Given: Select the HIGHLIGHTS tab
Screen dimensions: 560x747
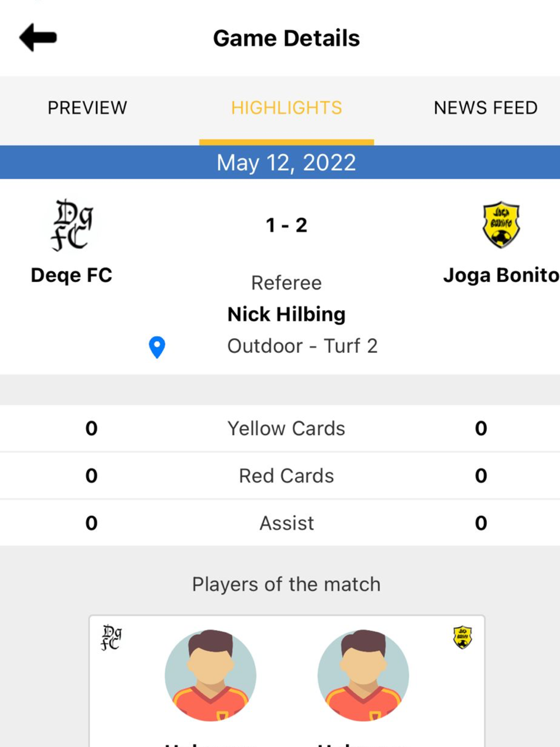Looking at the screenshot, I should 287,108.
